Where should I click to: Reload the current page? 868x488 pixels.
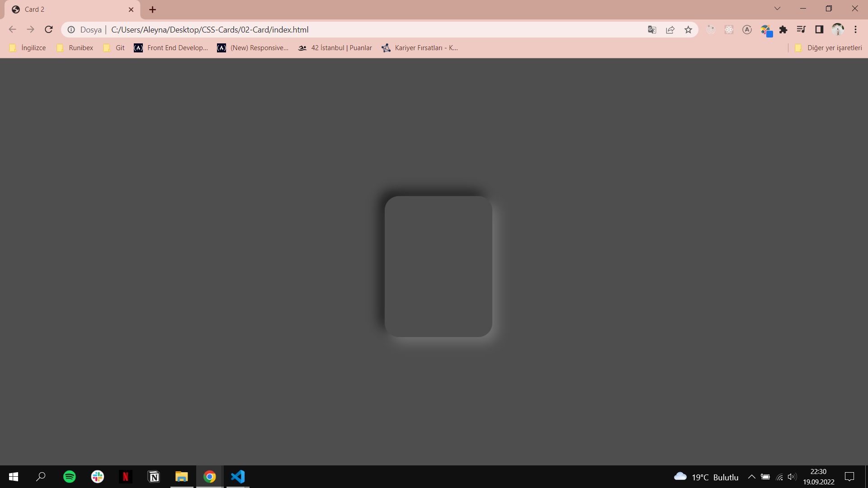pos(48,29)
